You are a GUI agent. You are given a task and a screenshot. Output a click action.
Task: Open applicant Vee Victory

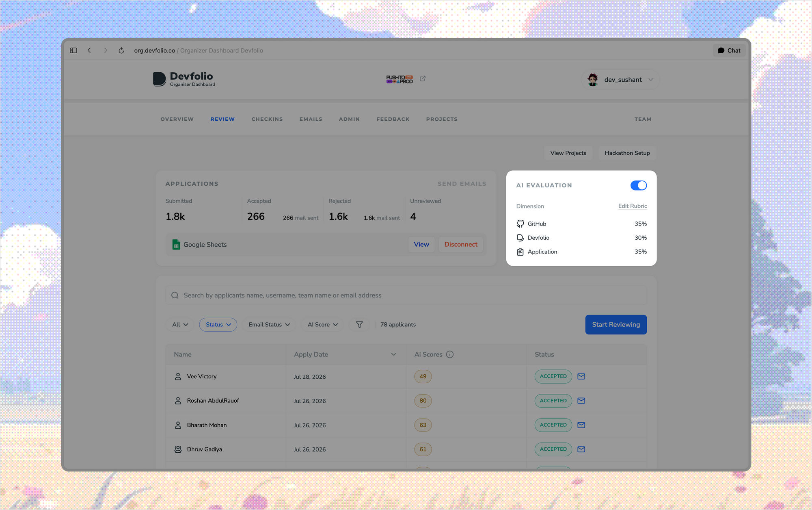click(202, 377)
